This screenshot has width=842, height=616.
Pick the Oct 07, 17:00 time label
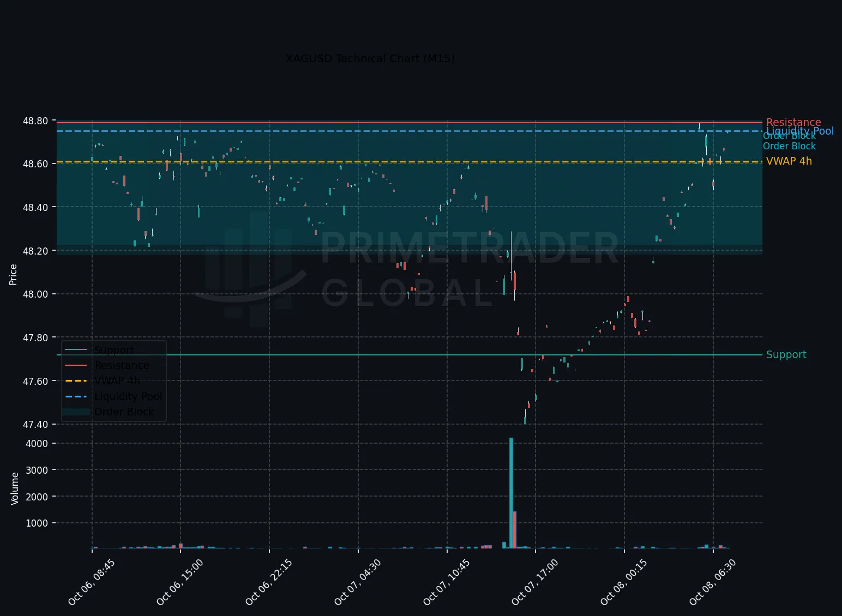pyautogui.click(x=535, y=582)
